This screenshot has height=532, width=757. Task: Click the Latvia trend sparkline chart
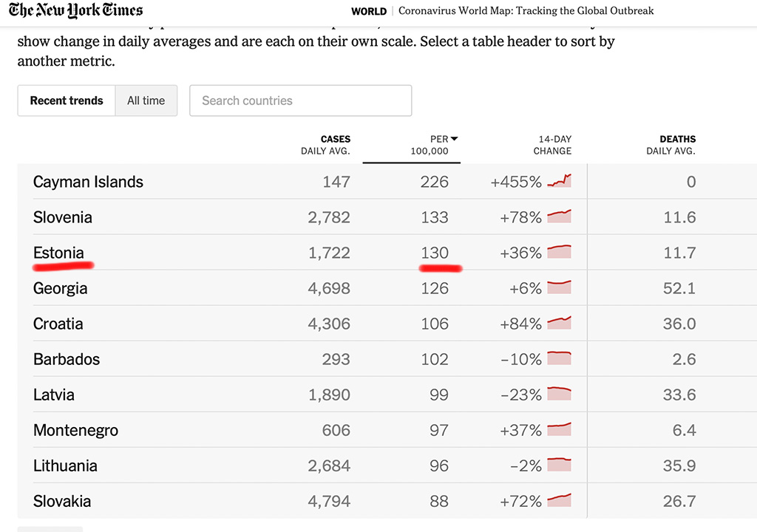pos(559,394)
